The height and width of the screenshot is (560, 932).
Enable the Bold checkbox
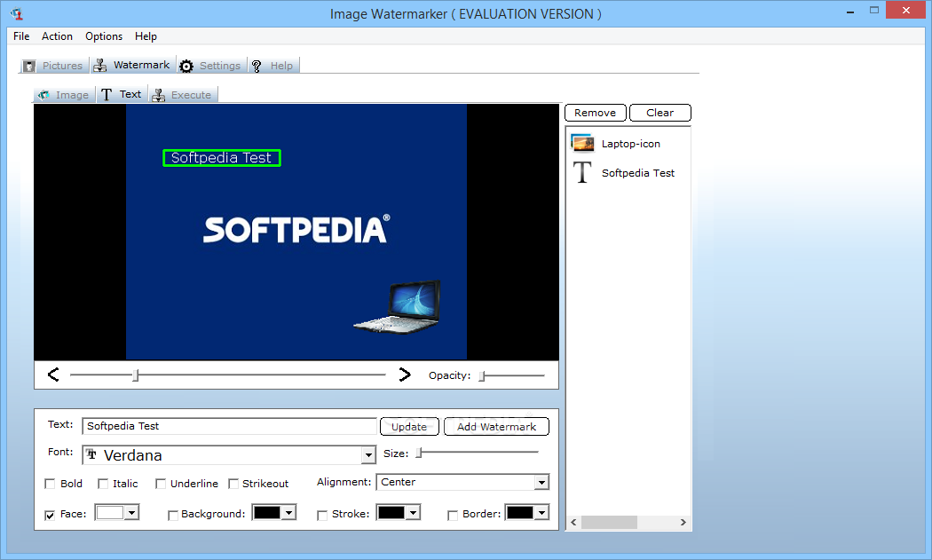coord(50,484)
